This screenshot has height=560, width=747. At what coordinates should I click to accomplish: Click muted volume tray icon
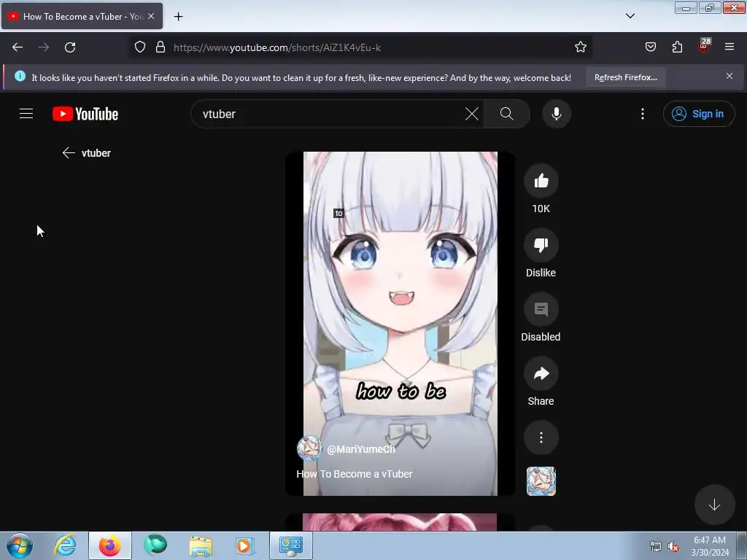(x=673, y=547)
